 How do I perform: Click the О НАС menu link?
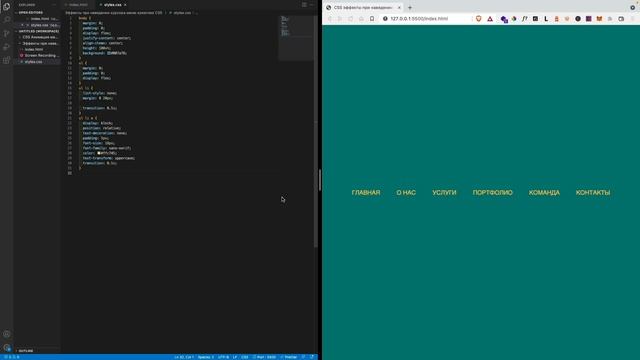pos(406,193)
